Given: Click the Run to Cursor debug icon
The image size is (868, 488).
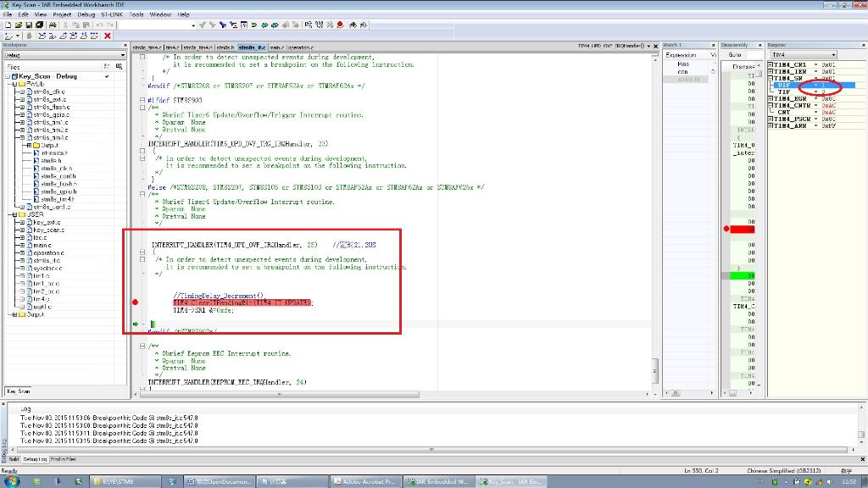Looking at the screenshot, I should 84,36.
